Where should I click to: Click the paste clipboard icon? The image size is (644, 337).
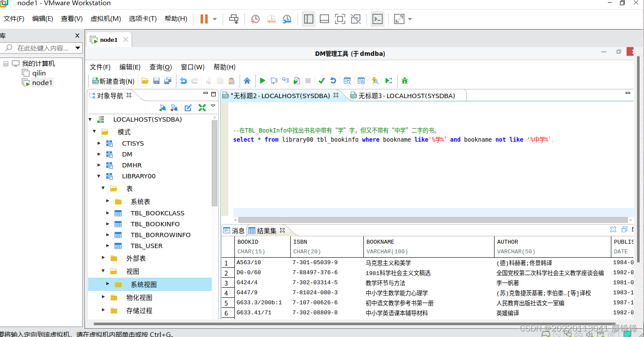231,81
